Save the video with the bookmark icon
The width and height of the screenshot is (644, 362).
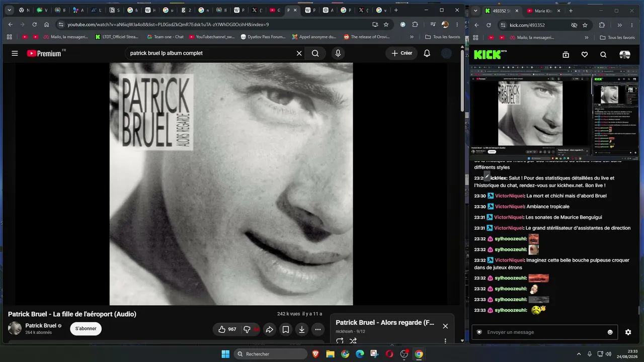tap(286, 329)
